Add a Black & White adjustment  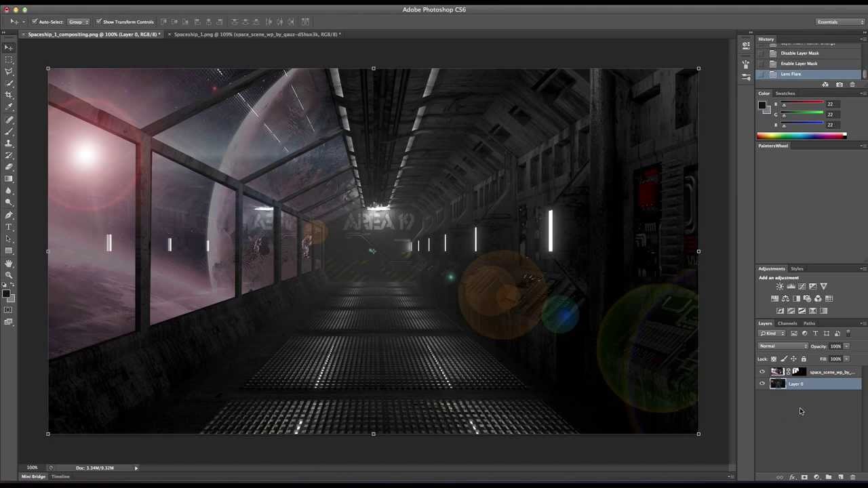pos(796,298)
